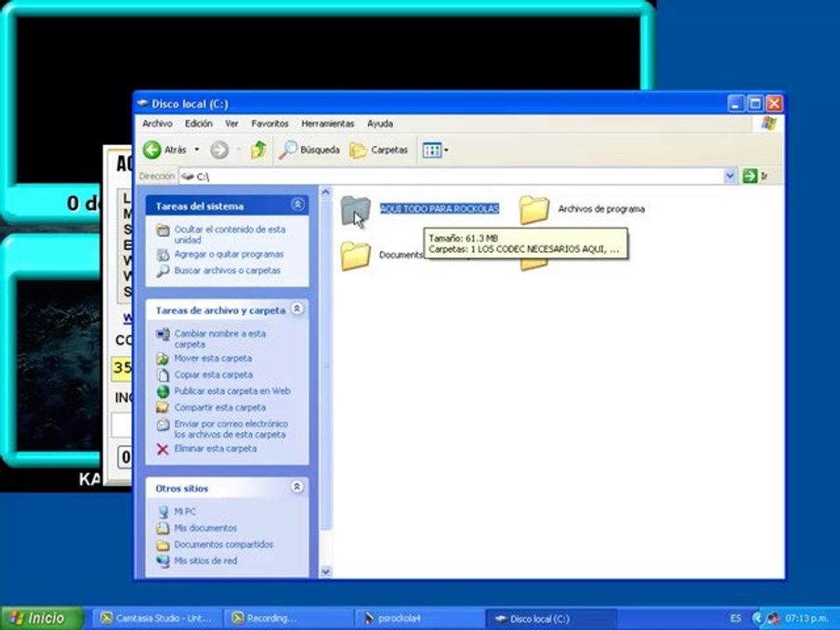Click the side panel scroll down arrow
This screenshot has height=630, width=840.
(325, 571)
